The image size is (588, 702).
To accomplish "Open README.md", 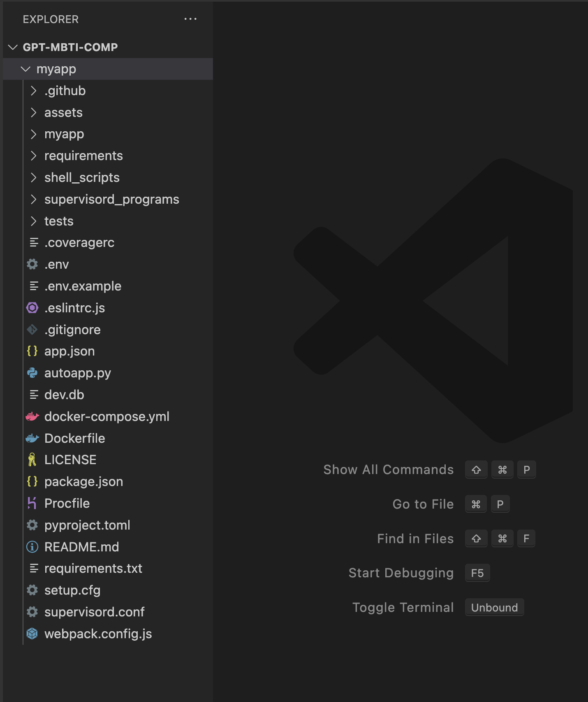I will (108, 547).
